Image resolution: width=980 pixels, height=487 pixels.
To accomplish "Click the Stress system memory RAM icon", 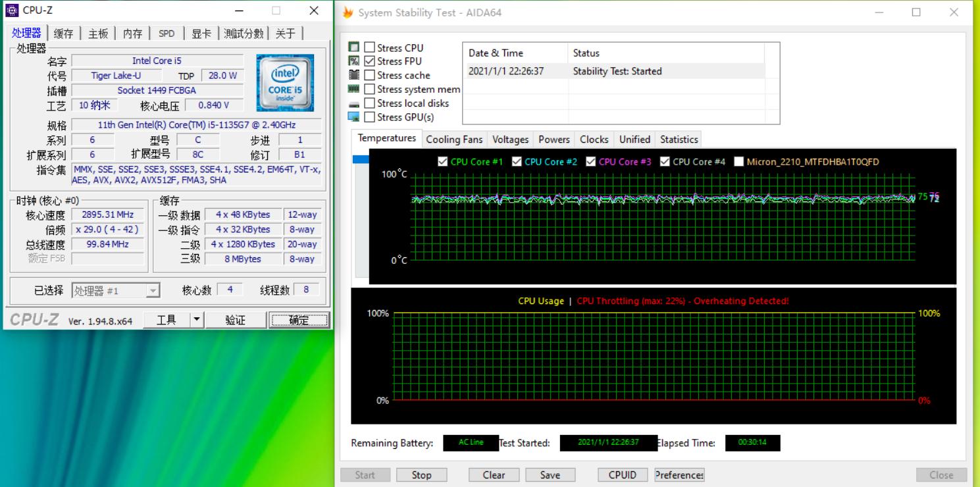I will tap(354, 89).
